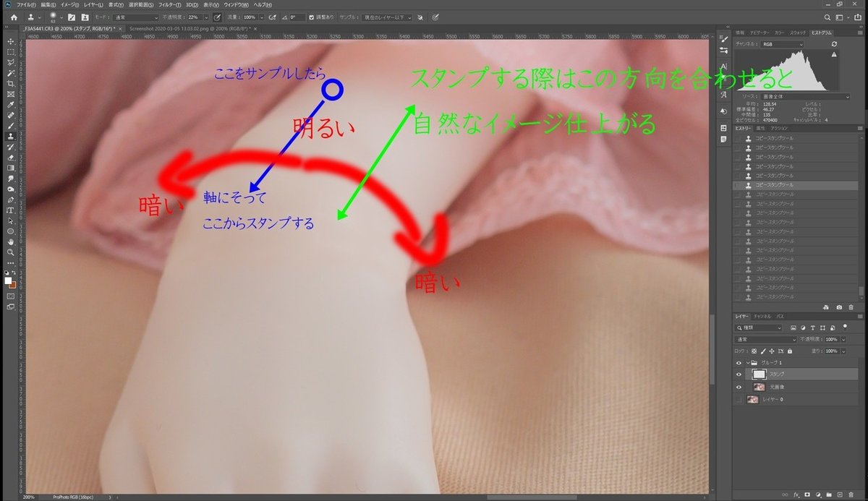
Task: Toggle the layer filter on/off switch
Action: point(845,327)
